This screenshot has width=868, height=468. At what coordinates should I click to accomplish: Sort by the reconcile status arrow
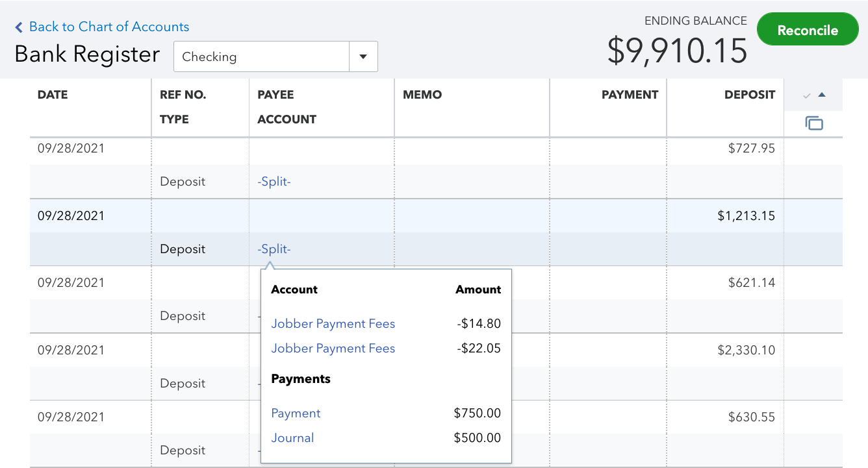822,95
